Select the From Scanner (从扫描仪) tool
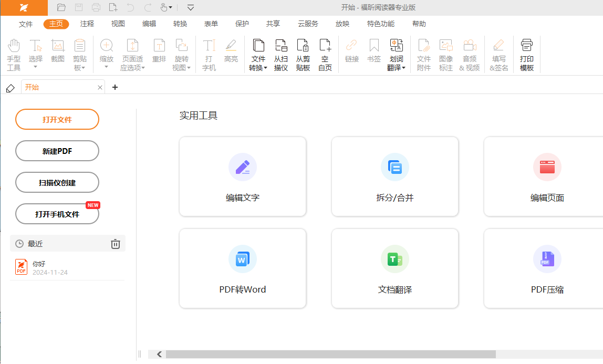Screen dimensions: 603x364 click(x=281, y=55)
